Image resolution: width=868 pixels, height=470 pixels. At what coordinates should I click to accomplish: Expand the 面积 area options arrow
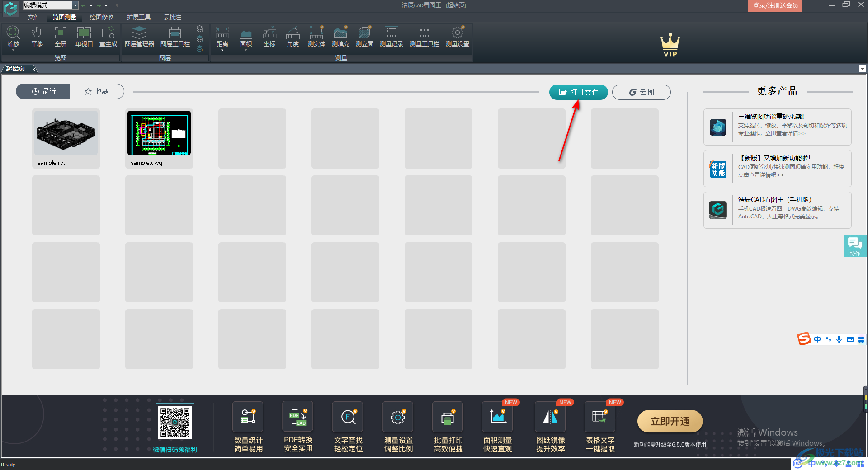pos(246,51)
